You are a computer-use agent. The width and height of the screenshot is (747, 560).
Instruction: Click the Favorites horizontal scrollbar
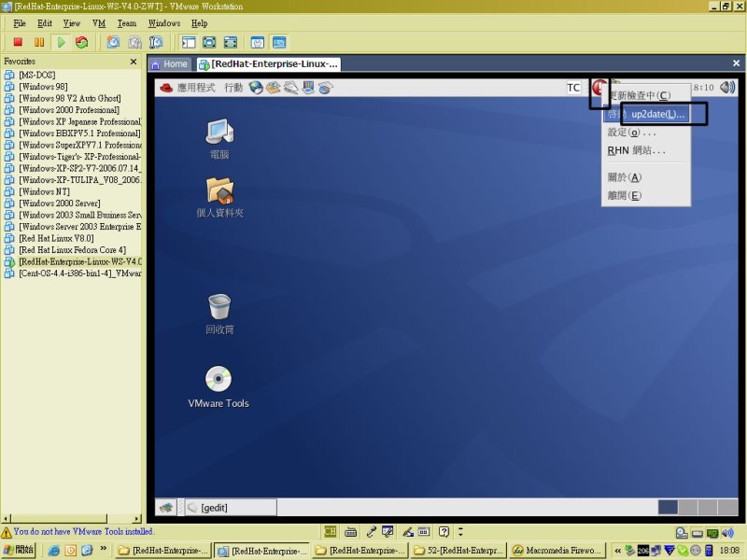[72, 519]
